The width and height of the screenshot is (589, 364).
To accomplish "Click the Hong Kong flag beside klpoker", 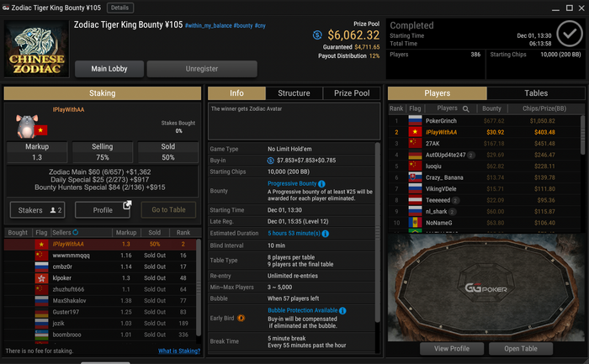I will (x=41, y=278).
